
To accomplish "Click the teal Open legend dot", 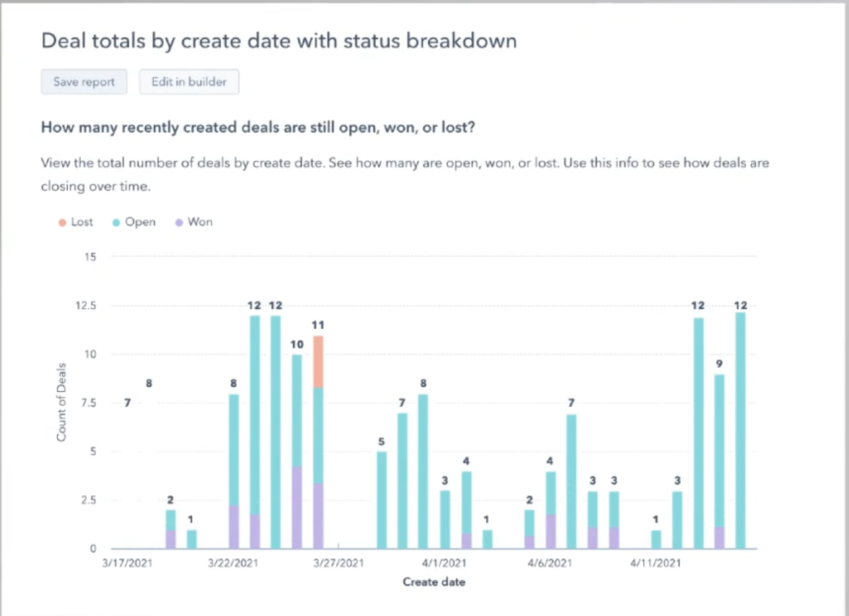I will click(116, 223).
